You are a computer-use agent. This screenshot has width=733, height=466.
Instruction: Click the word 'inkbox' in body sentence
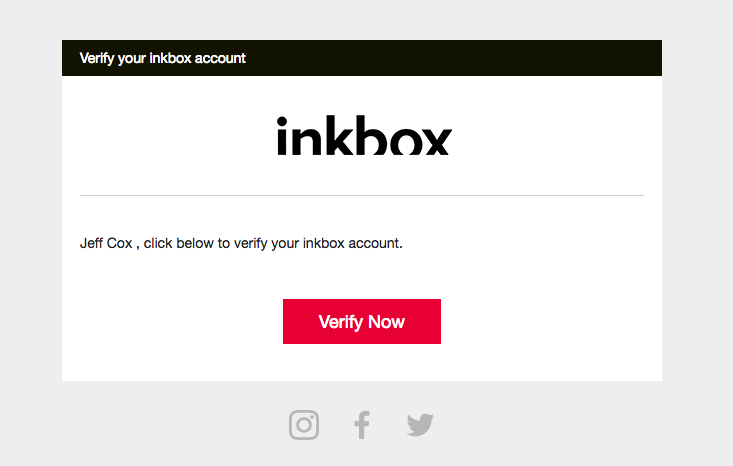[323, 244]
